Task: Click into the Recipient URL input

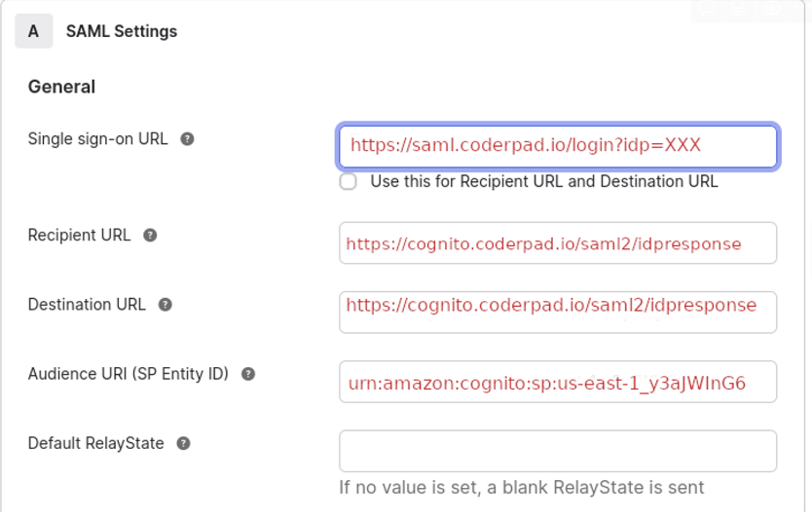Action: pos(557,243)
